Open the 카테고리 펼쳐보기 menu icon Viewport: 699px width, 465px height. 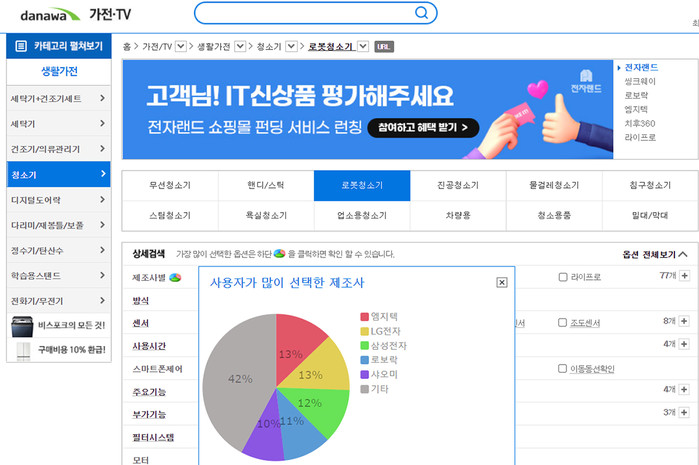point(21,46)
